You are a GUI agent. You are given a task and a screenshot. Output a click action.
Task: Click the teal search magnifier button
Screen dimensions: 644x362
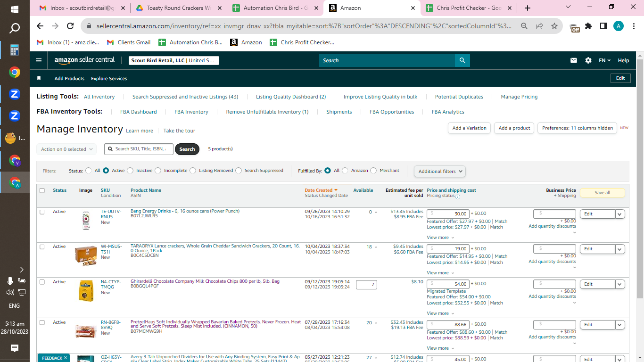coord(462,60)
